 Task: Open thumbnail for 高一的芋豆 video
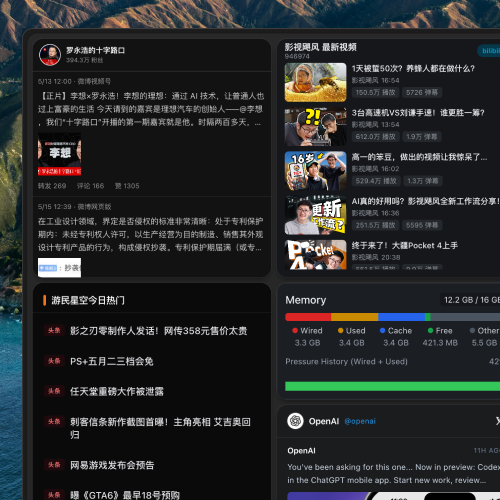point(315,171)
